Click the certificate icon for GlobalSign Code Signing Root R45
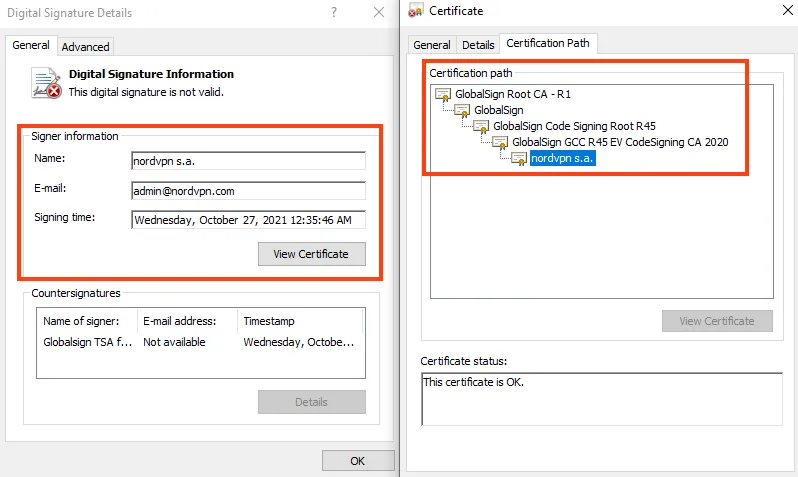Screen dimensions: 798x477 coord(481,126)
